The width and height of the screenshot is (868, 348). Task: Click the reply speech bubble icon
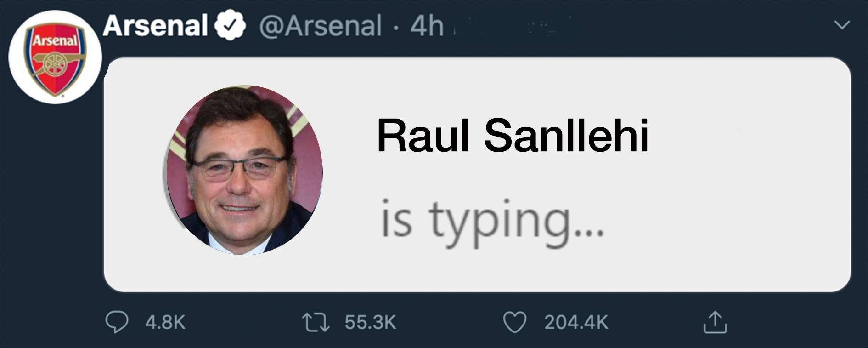(117, 322)
